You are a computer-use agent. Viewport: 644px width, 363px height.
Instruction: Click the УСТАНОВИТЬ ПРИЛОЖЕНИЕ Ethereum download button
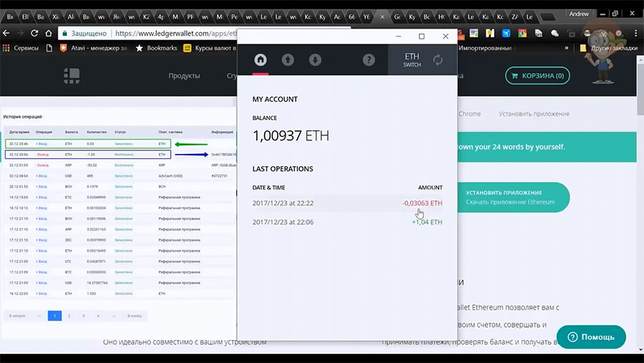pyautogui.click(x=513, y=198)
